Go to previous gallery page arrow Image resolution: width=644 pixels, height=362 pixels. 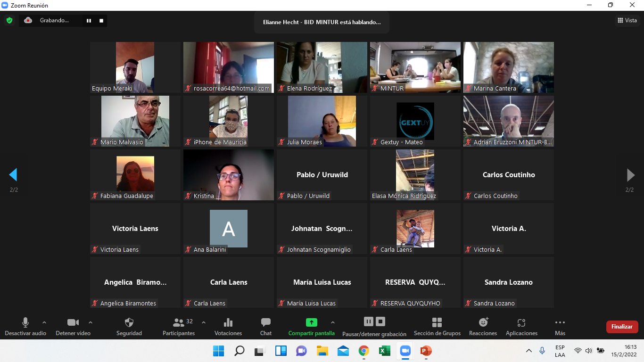tap(13, 175)
